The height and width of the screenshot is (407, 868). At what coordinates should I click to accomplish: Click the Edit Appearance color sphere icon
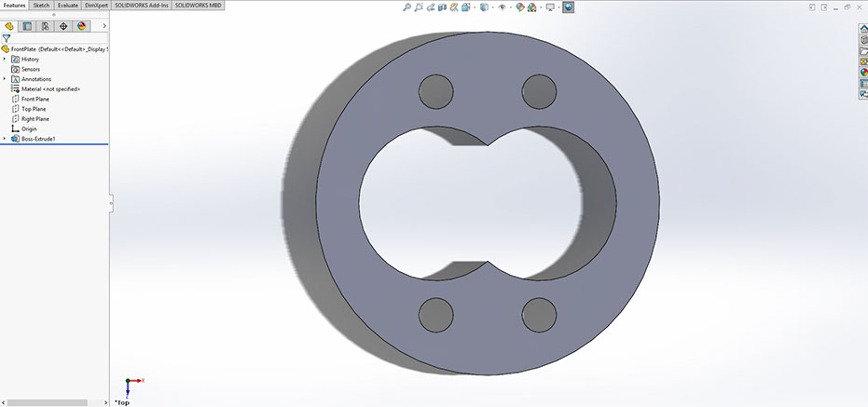(x=517, y=7)
